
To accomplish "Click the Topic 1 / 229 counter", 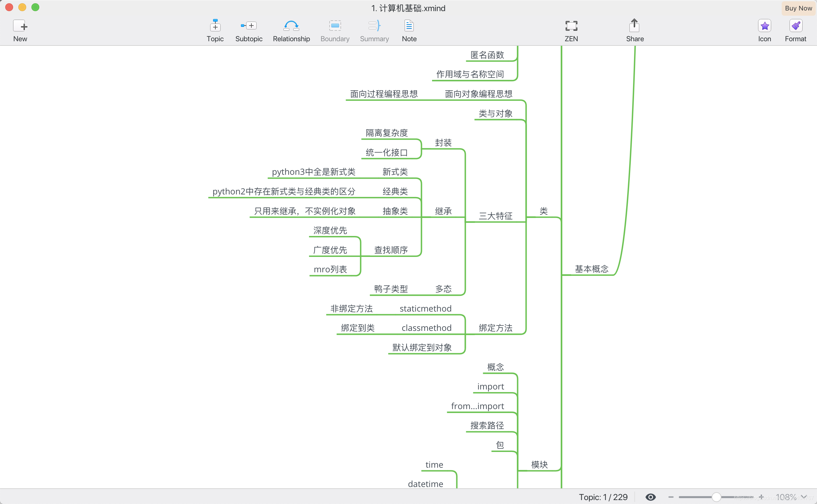I will (x=603, y=497).
